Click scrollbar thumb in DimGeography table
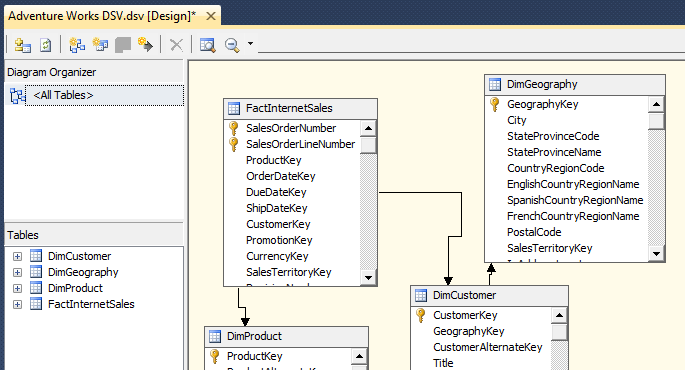 (656, 121)
